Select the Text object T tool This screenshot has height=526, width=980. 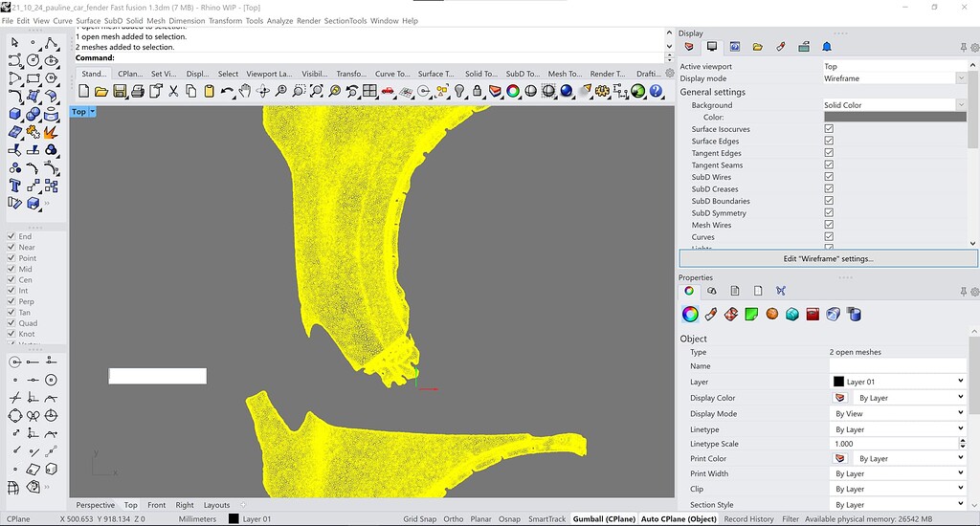click(x=15, y=186)
